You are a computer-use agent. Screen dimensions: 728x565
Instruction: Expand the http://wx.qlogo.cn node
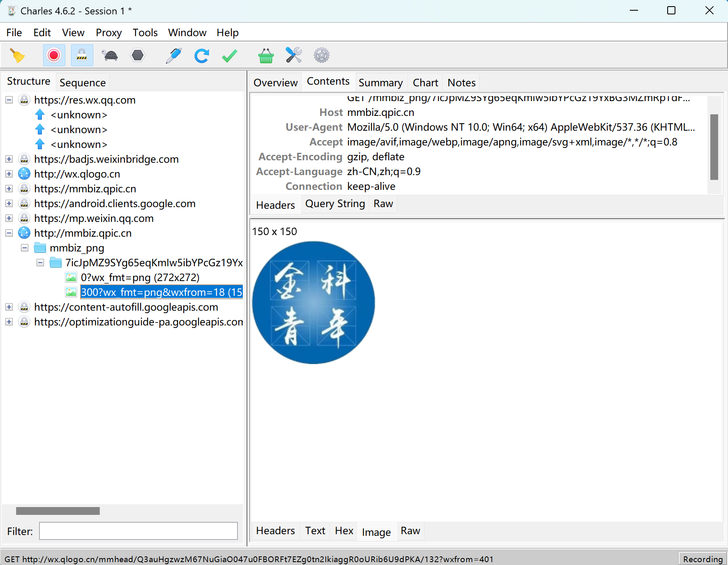point(9,174)
